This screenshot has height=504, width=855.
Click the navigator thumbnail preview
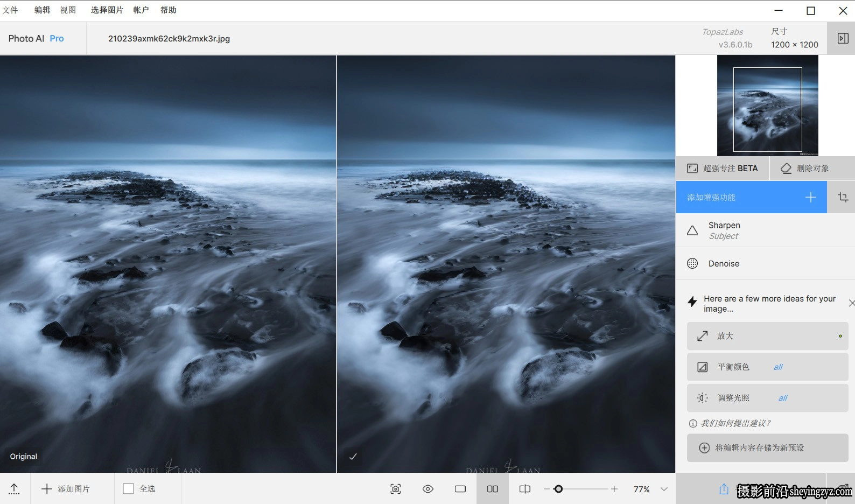pos(768,106)
